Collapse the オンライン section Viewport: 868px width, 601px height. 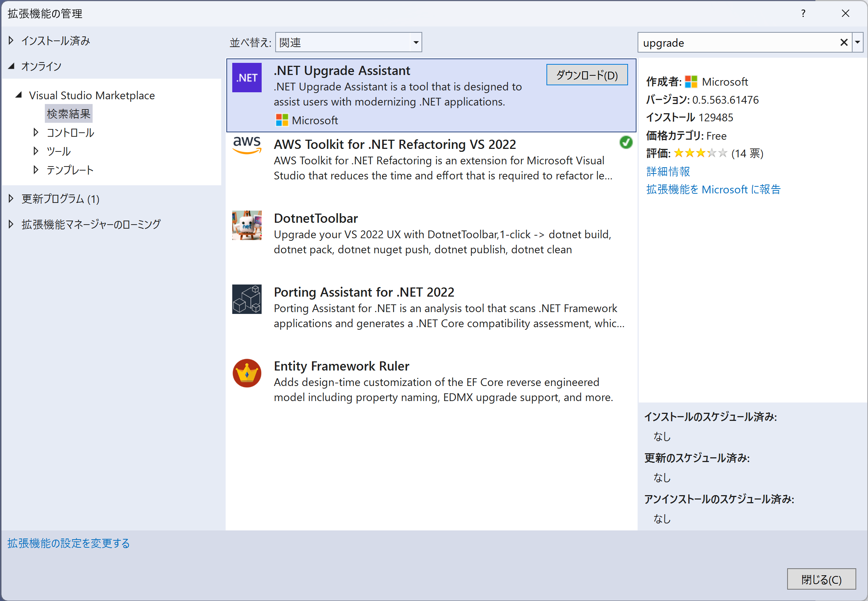pos(11,66)
